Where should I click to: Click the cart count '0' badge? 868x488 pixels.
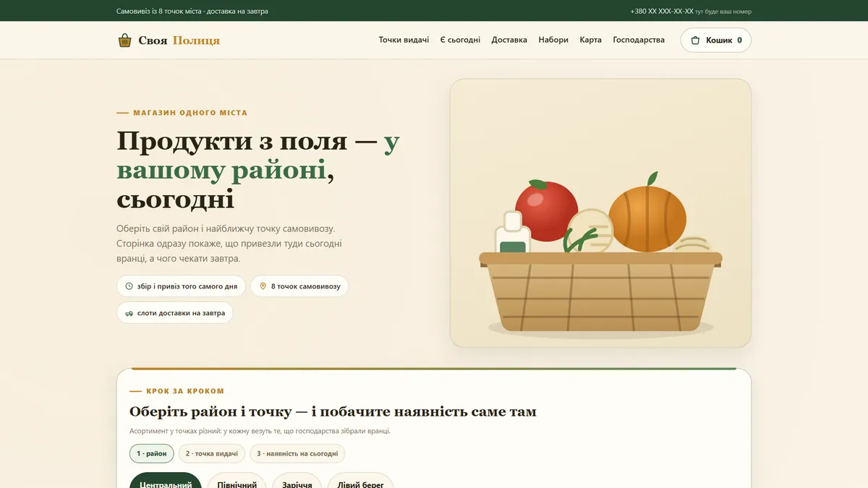click(x=739, y=40)
